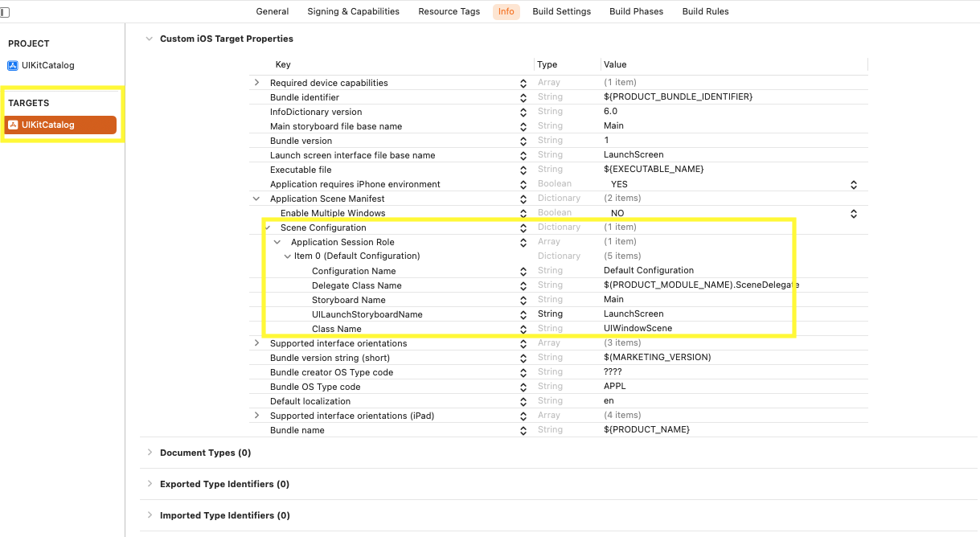Image resolution: width=980 pixels, height=537 pixels.
Task: Select the $(MARKETING_VERSION) value
Action: point(657,358)
